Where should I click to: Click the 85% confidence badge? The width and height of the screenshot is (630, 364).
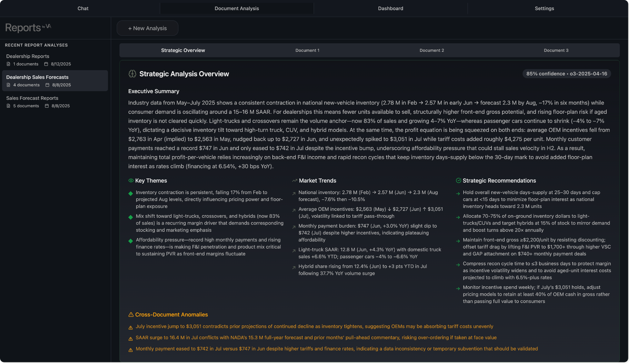coord(566,74)
